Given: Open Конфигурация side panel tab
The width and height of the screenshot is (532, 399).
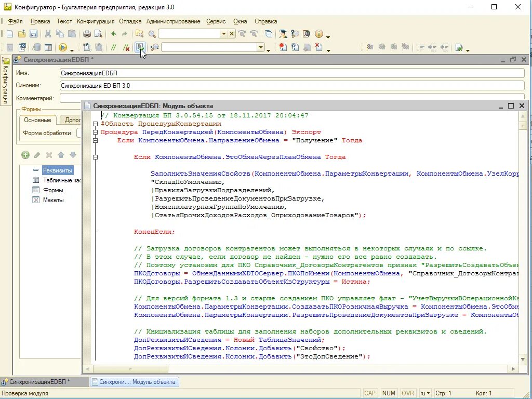Looking at the screenshot, I should [x=5, y=81].
